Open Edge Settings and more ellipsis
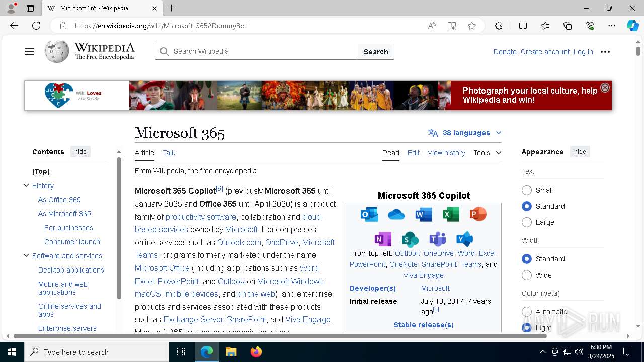 point(612,26)
